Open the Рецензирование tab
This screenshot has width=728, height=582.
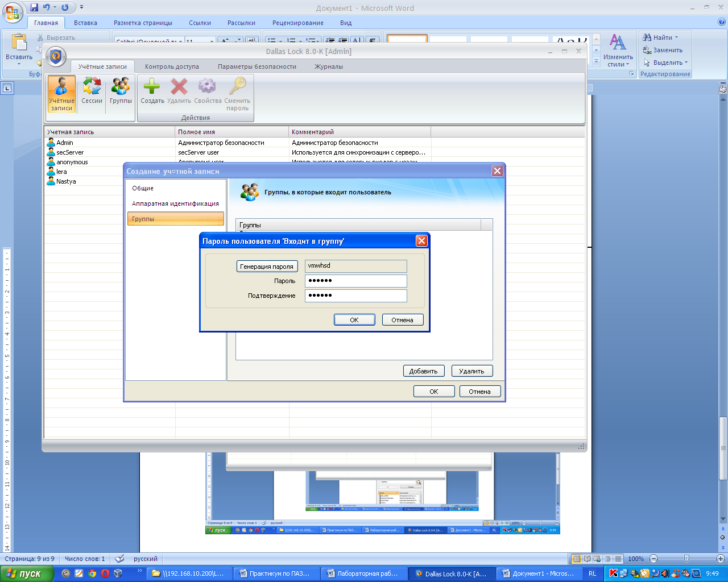(x=297, y=23)
